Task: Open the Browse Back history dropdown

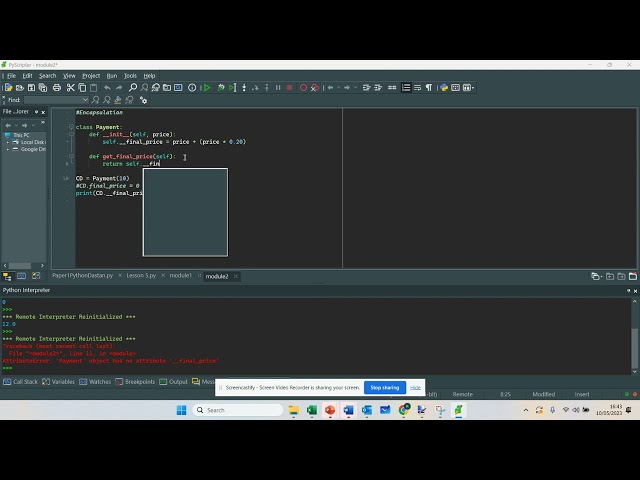Action: [x=338, y=88]
